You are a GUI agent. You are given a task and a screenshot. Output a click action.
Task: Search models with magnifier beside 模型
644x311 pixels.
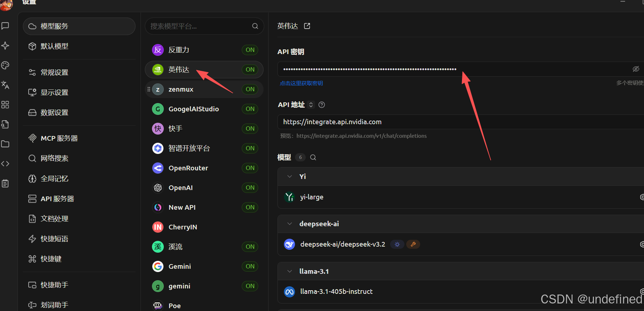click(313, 157)
